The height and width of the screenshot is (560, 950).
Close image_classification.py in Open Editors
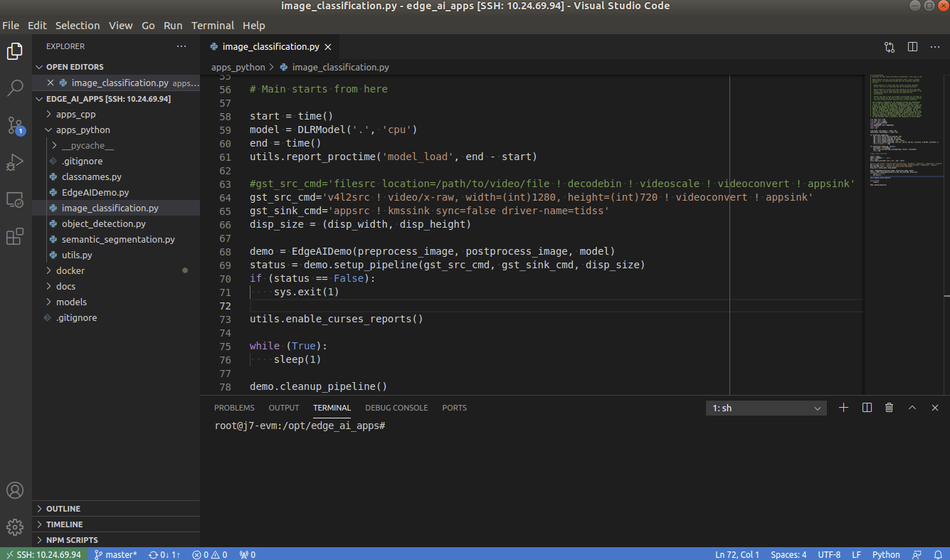[x=51, y=83]
